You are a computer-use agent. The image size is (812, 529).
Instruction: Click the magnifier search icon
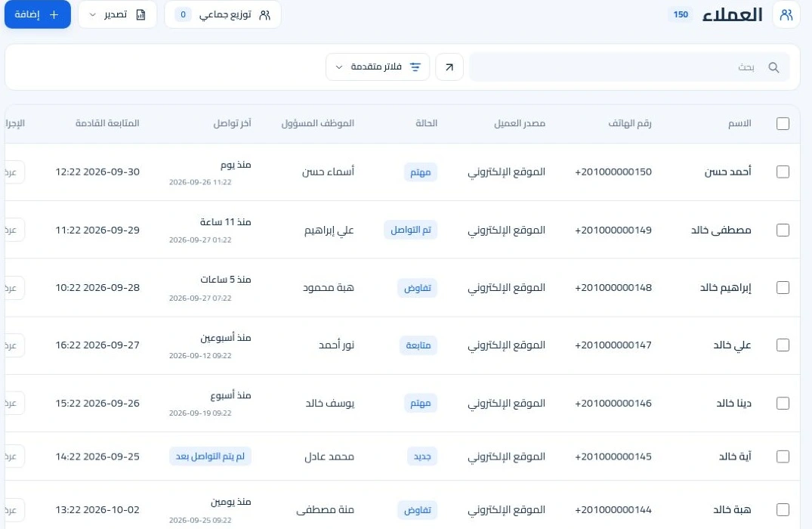tap(773, 67)
